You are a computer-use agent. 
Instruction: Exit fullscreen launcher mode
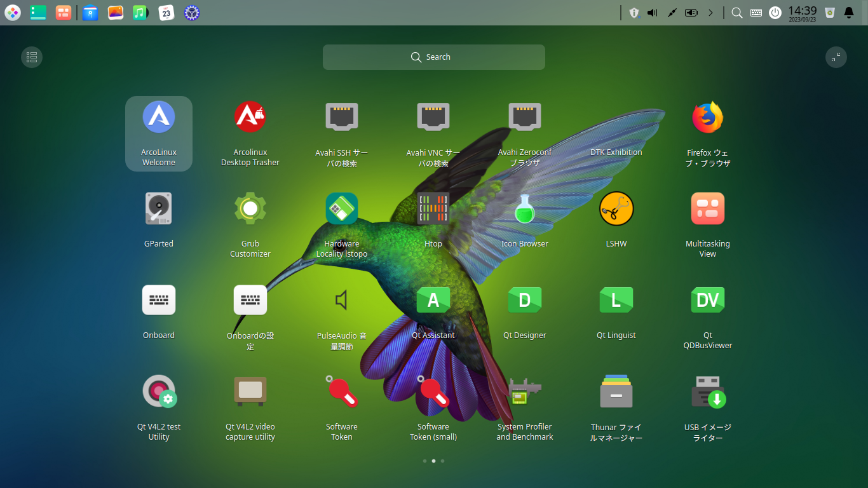pos(836,57)
